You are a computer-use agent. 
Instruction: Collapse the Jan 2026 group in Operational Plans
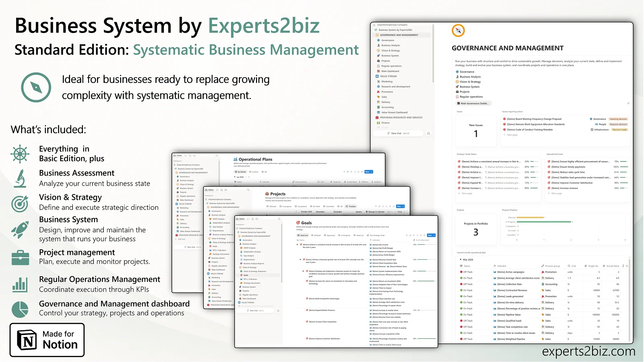(x=235, y=177)
